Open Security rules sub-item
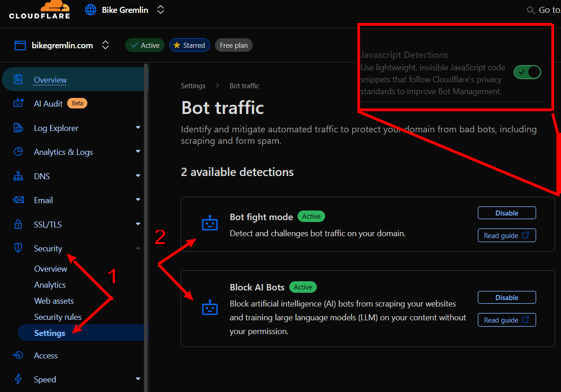The height and width of the screenshot is (392, 561). tap(58, 317)
